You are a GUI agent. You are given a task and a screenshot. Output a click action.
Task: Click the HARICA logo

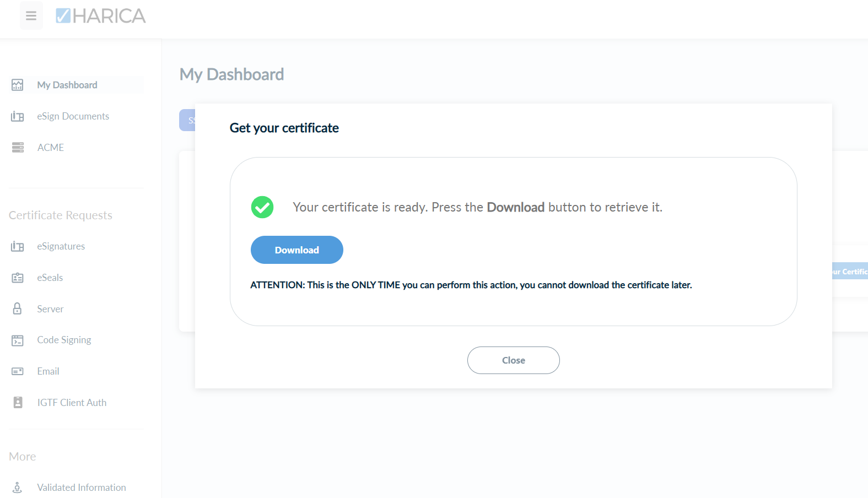(101, 16)
